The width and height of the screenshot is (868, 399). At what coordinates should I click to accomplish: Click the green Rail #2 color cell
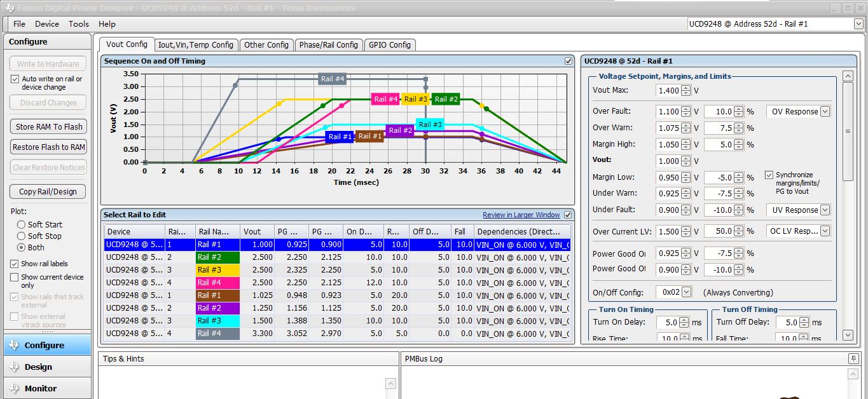(x=217, y=257)
